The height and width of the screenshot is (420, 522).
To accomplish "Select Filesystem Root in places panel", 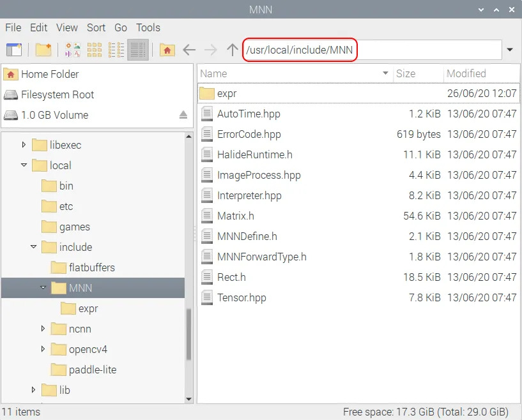I will pyautogui.click(x=97, y=94).
